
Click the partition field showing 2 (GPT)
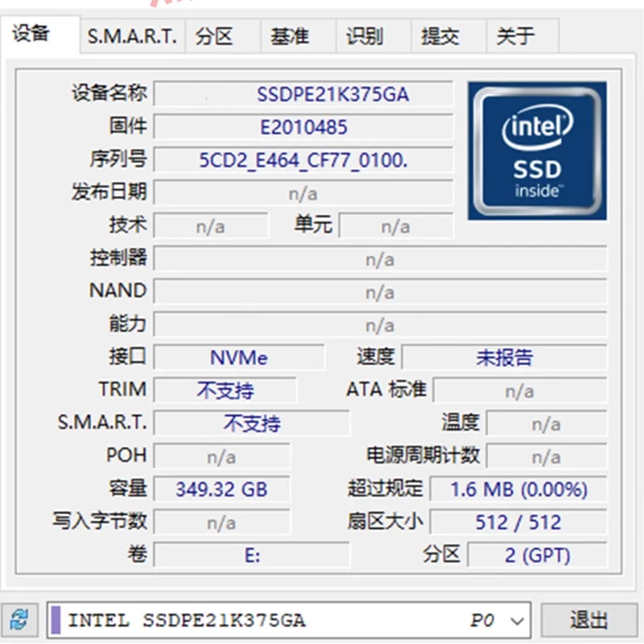537,555
